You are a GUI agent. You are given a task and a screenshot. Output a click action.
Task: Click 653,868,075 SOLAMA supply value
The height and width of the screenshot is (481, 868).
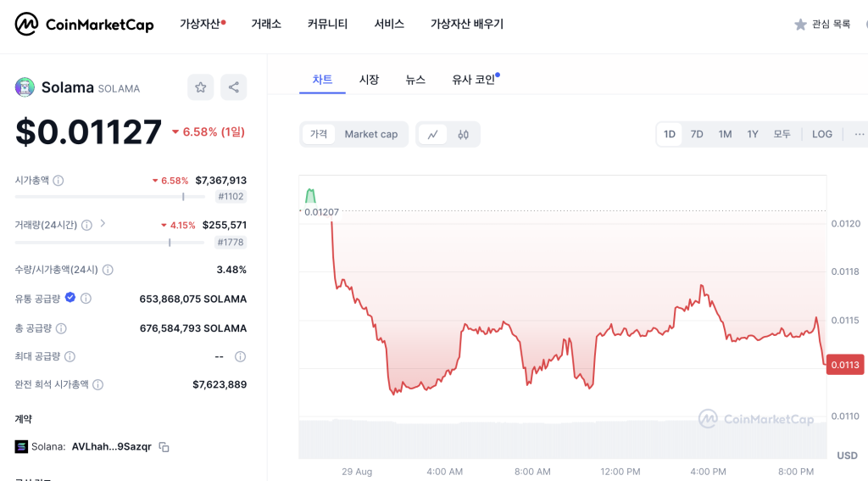(192, 299)
